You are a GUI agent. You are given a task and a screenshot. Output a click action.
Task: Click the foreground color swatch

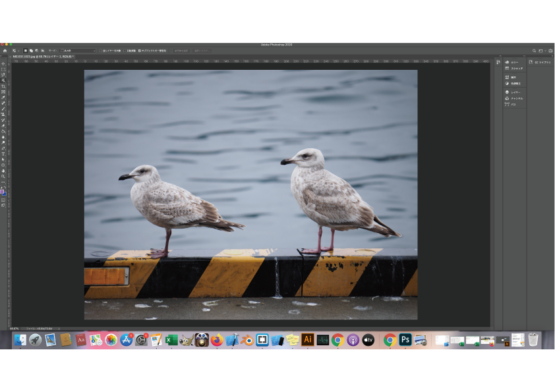click(x=3, y=192)
